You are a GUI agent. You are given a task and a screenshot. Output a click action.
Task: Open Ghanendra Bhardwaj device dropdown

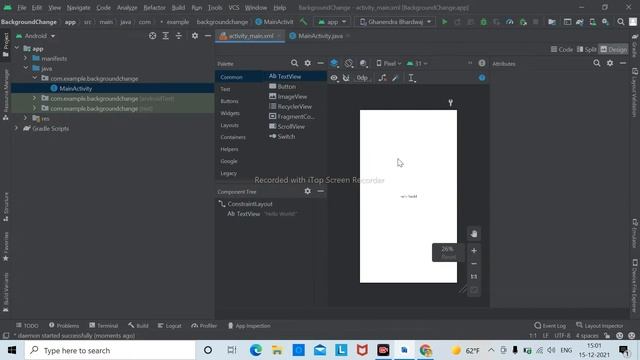(396, 22)
